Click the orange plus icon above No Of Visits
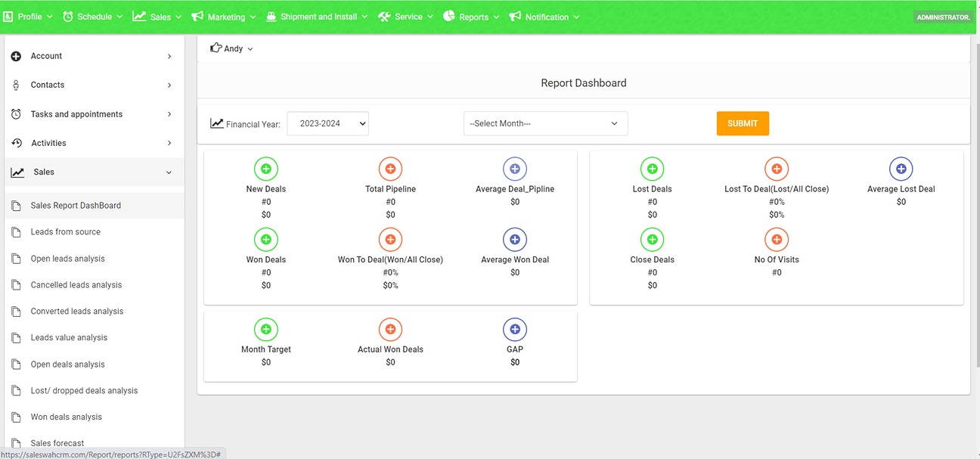Viewport: 980px width, 459px height. 777,240
